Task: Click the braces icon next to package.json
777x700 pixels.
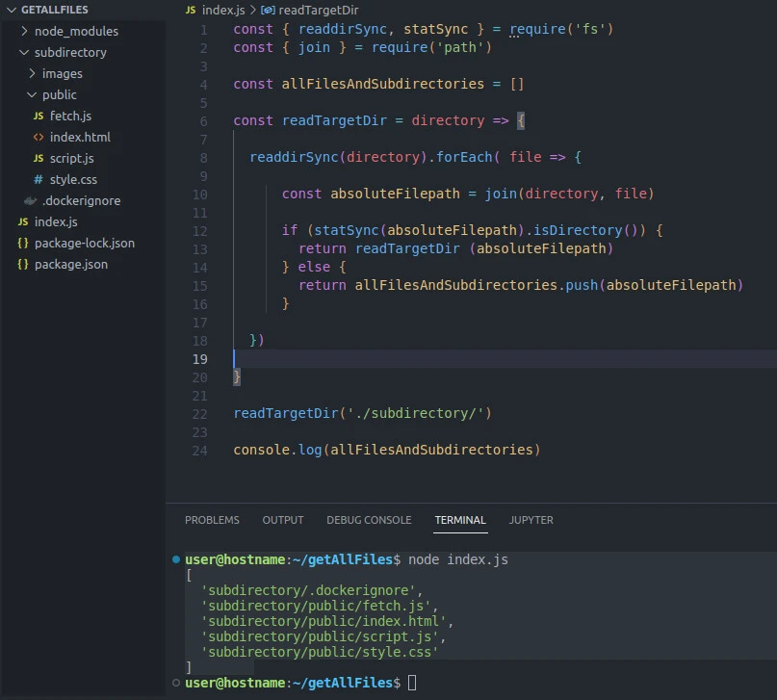Action: click(x=23, y=264)
